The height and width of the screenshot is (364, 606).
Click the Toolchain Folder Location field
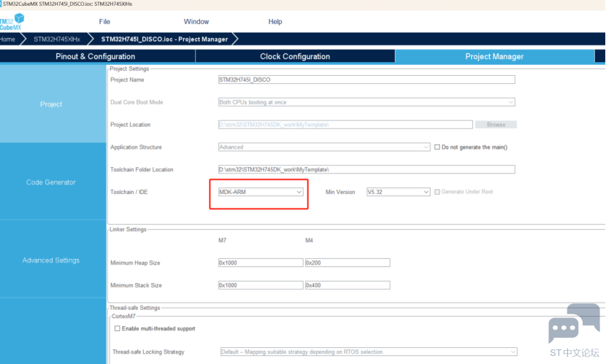367,169
